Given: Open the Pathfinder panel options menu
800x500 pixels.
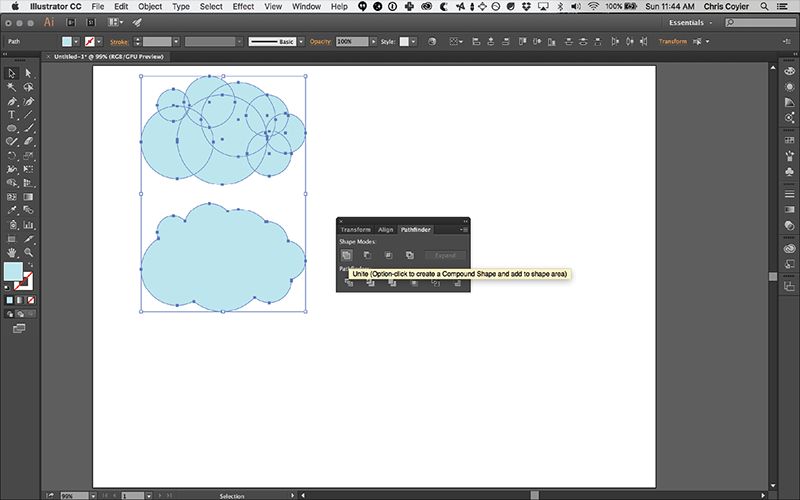Looking at the screenshot, I should [x=464, y=230].
